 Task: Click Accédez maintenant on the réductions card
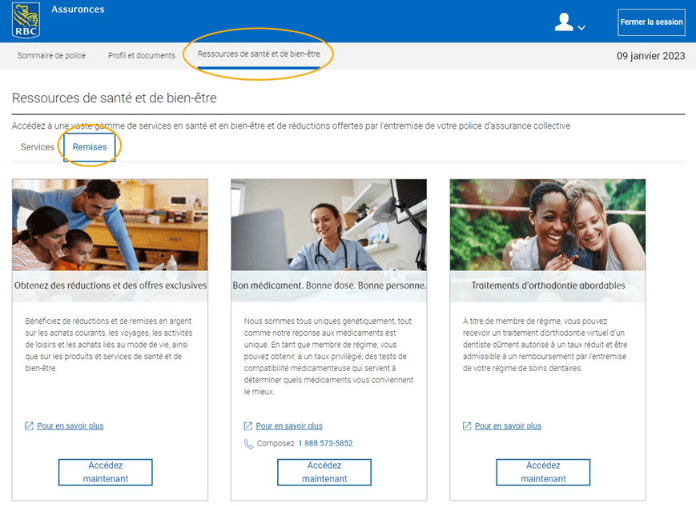tap(105, 472)
